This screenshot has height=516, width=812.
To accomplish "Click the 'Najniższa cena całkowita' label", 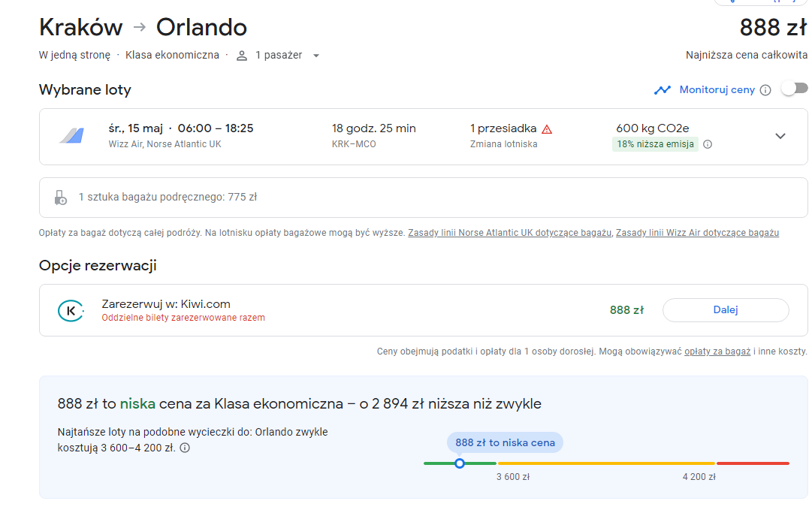I will coord(746,55).
